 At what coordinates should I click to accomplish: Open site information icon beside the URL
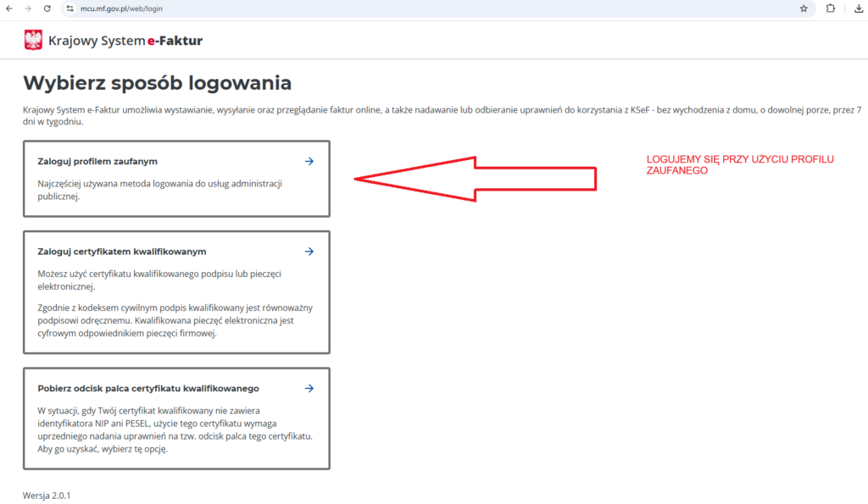click(x=70, y=8)
